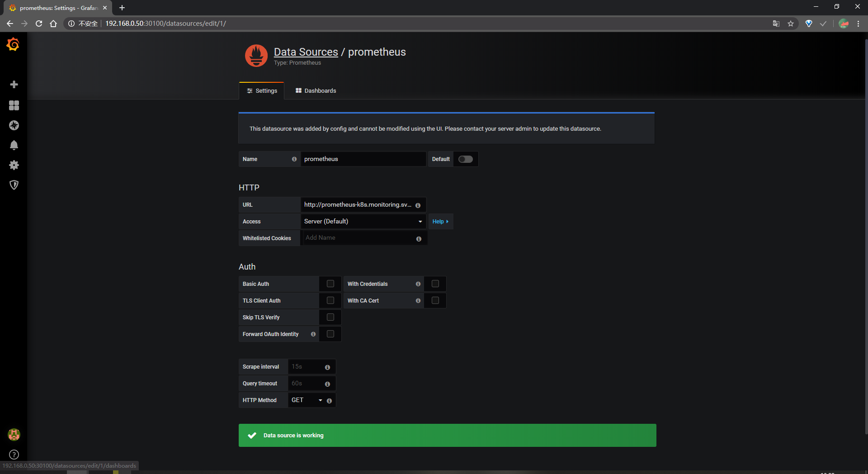
Task: Click info icon in URL field
Action: point(418,205)
